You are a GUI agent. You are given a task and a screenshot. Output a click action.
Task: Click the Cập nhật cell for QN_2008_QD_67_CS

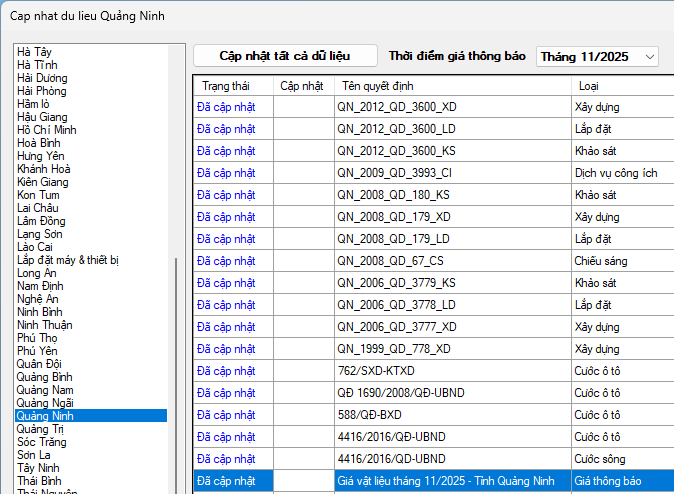tap(303, 260)
